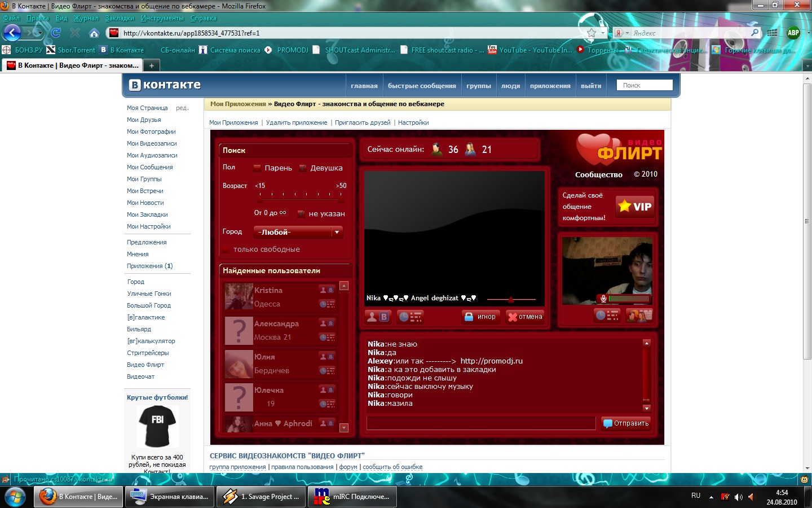The image size is (812, 508).
Task: Click chat log scroll-up arrow
Action: (x=647, y=343)
